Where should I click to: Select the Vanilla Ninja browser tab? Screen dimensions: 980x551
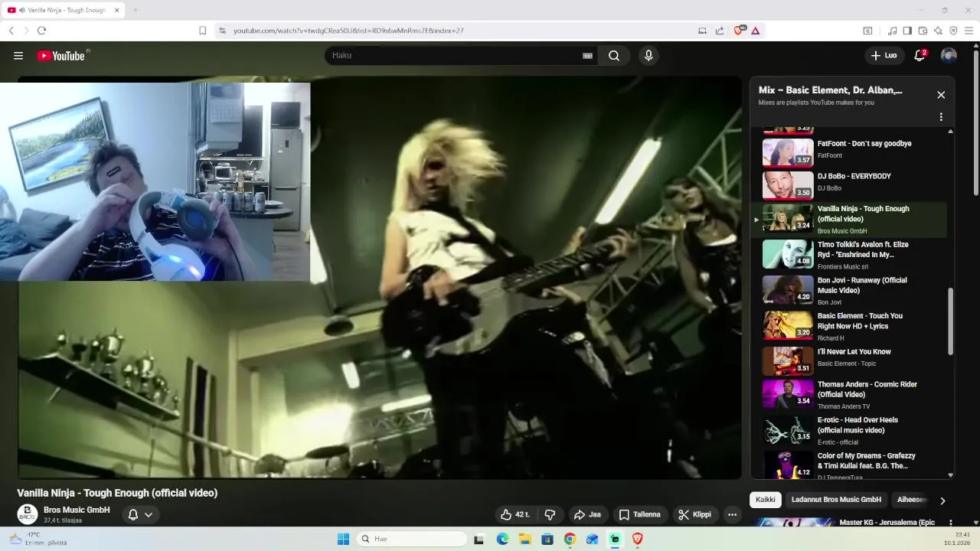[x=64, y=10]
